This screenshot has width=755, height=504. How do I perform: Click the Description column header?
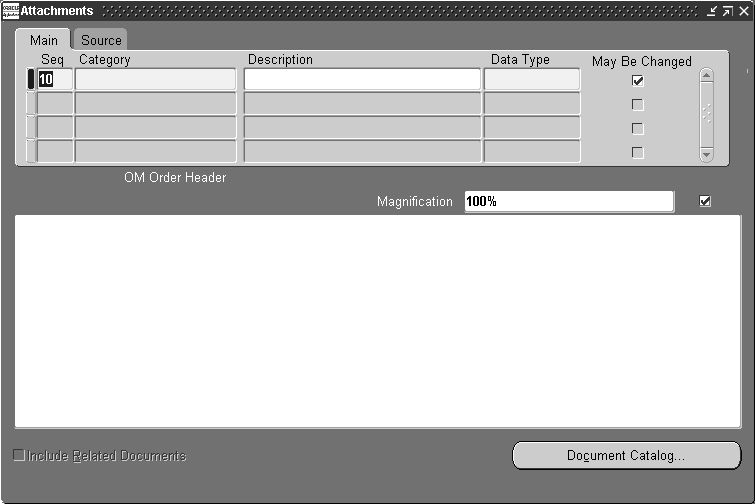coord(280,60)
